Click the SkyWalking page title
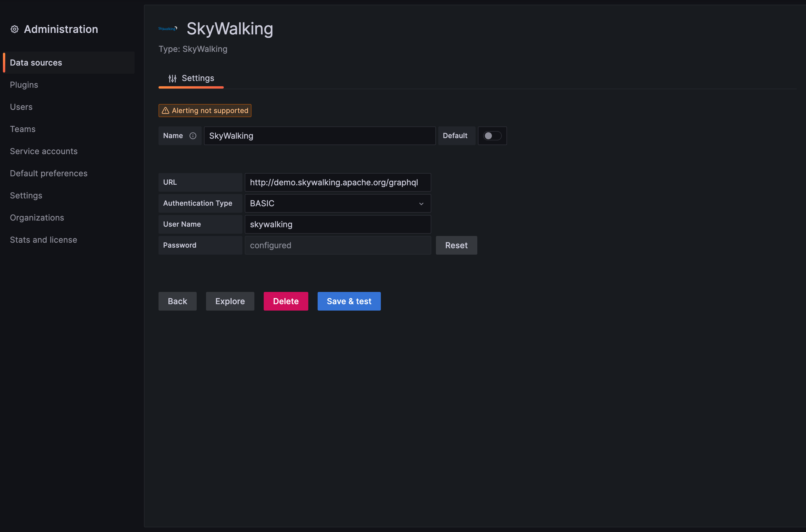Viewport: 806px width, 532px height. 230,29
